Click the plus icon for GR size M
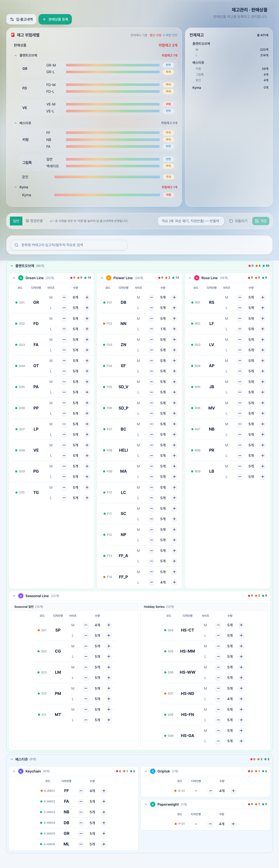 [x=87, y=297]
